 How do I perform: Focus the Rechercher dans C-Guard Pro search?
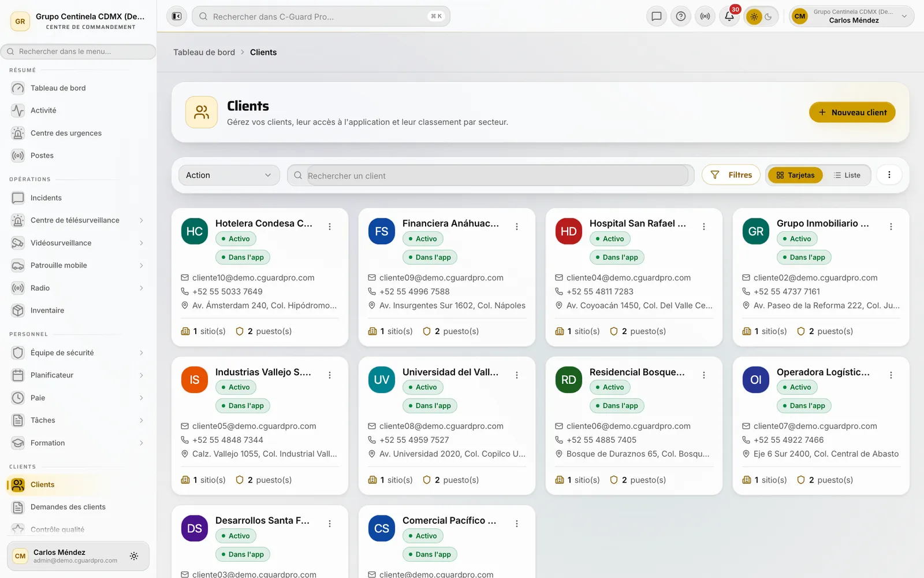coord(321,16)
